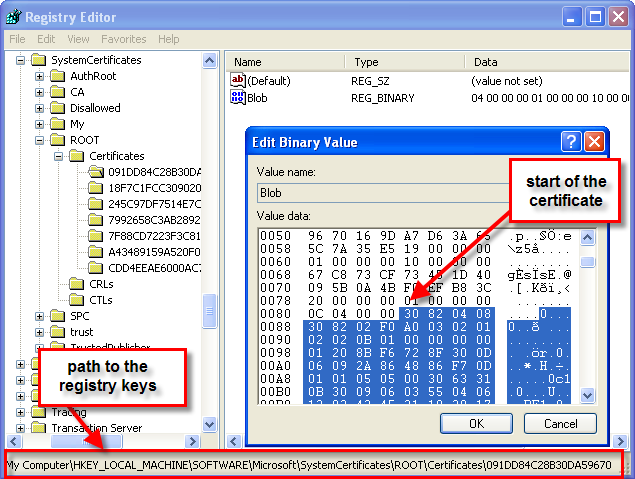Select the SystemCertificates folder icon
The width and height of the screenshot is (635, 479).
click(x=40, y=60)
